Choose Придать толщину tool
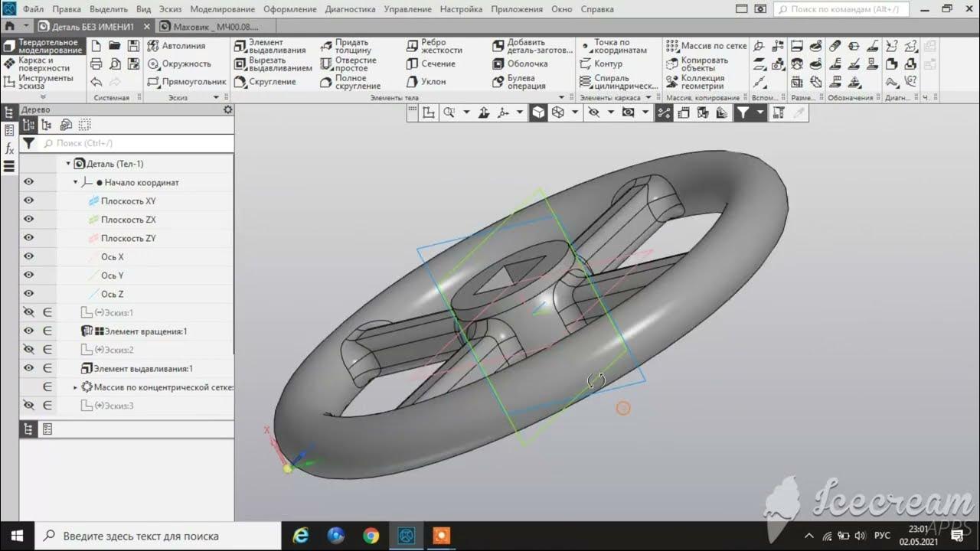This screenshot has width=980, height=551. [345, 46]
